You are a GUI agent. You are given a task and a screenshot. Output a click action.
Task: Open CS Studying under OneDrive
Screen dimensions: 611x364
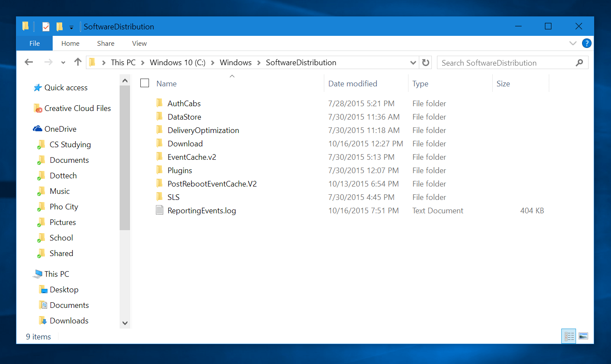[70, 145]
